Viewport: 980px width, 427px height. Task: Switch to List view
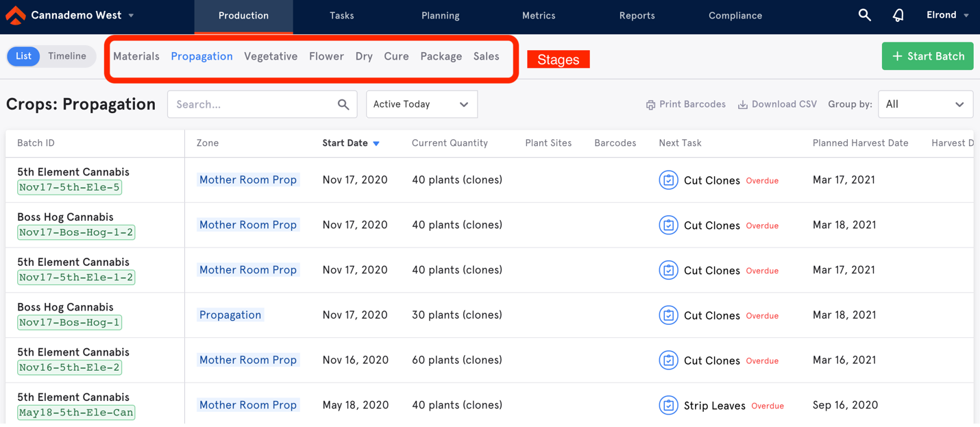tap(23, 56)
